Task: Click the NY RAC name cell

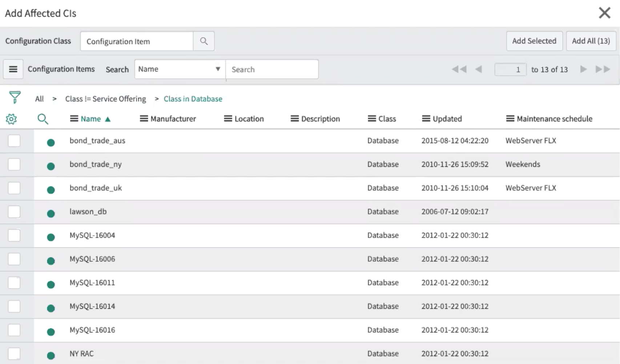Action: tap(81, 353)
